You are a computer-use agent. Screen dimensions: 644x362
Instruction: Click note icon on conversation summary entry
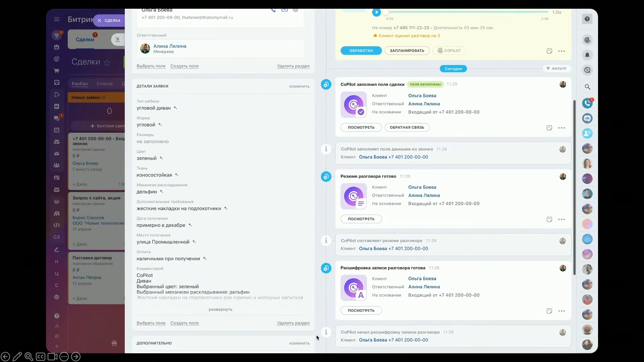(x=549, y=220)
